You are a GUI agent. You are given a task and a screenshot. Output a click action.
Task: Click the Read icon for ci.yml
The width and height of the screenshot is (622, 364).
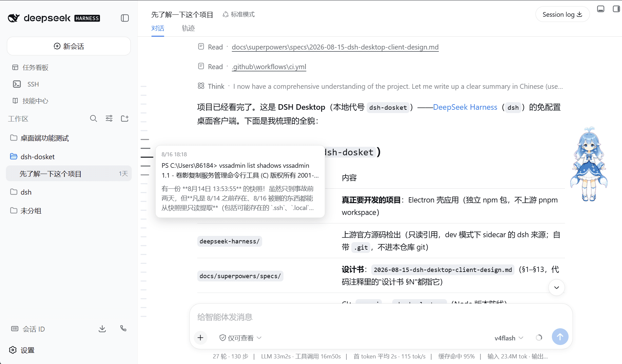(201, 66)
